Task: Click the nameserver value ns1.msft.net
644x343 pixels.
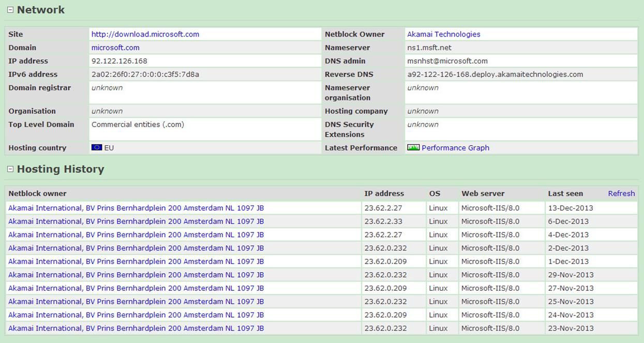Action: point(429,48)
